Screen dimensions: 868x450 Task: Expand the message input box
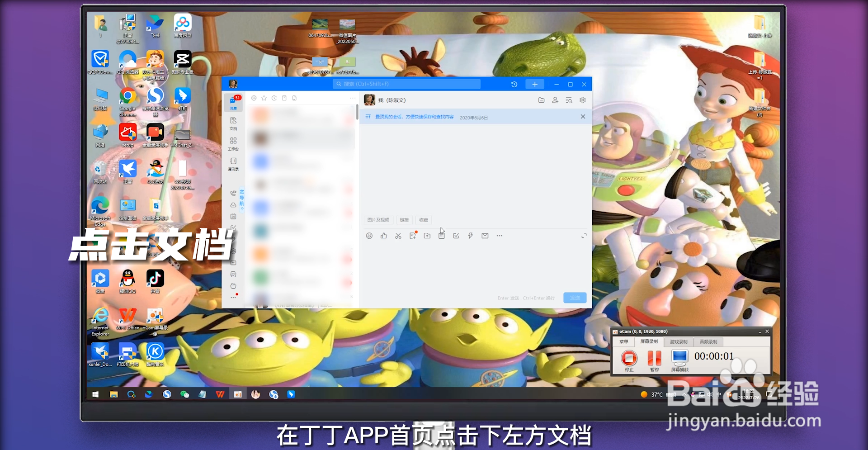(584, 236)
